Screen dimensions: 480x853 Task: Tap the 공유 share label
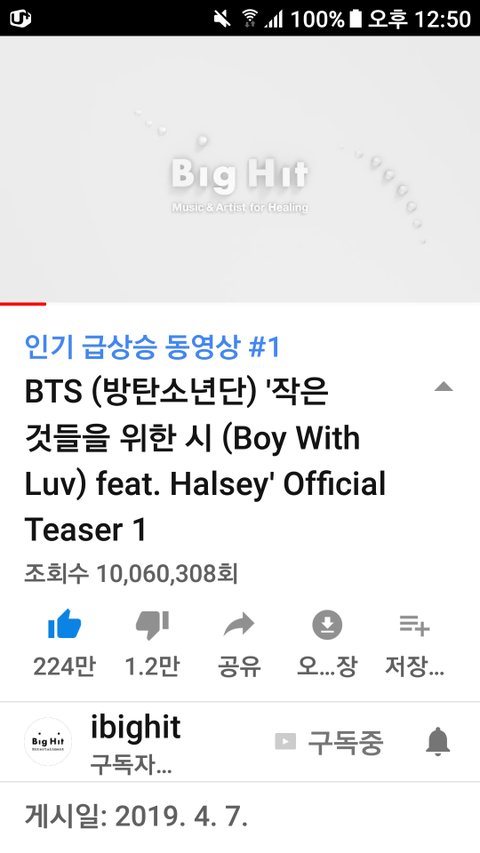(239, 666)
